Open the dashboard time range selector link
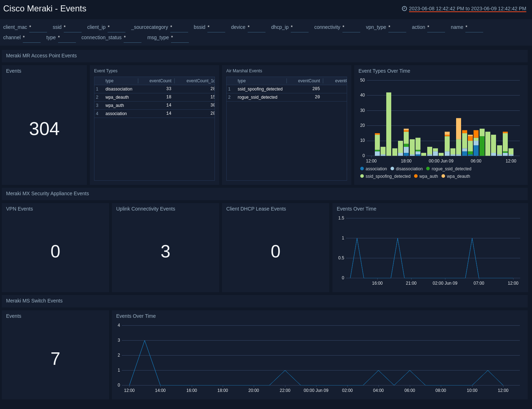Screen dimensions: 532x409 [x=467, y=9]
